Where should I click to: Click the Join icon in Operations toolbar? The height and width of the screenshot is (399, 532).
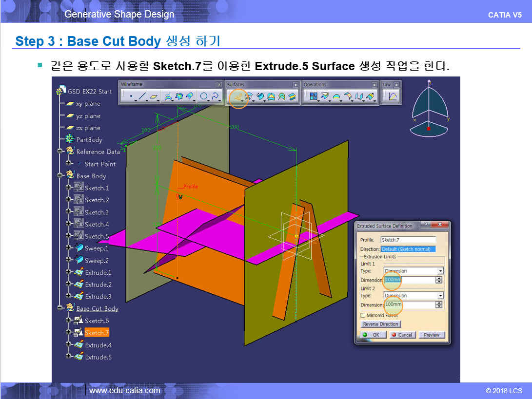313,97
